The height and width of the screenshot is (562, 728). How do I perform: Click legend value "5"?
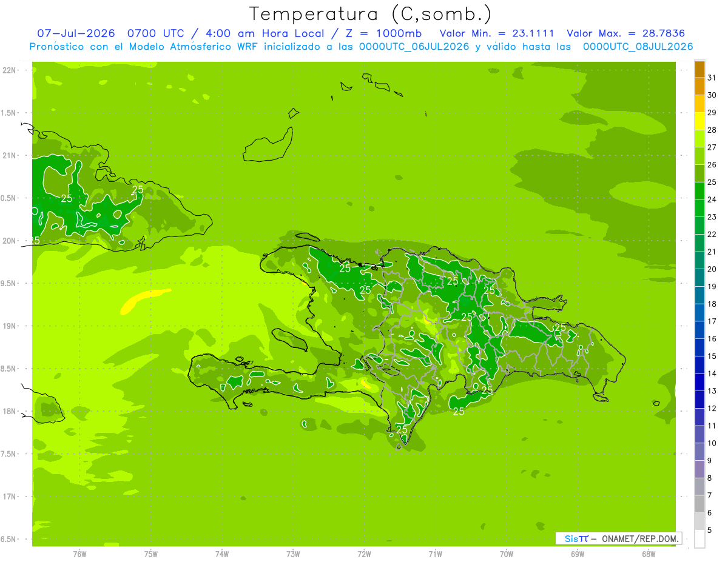click(x=710, y=530)
